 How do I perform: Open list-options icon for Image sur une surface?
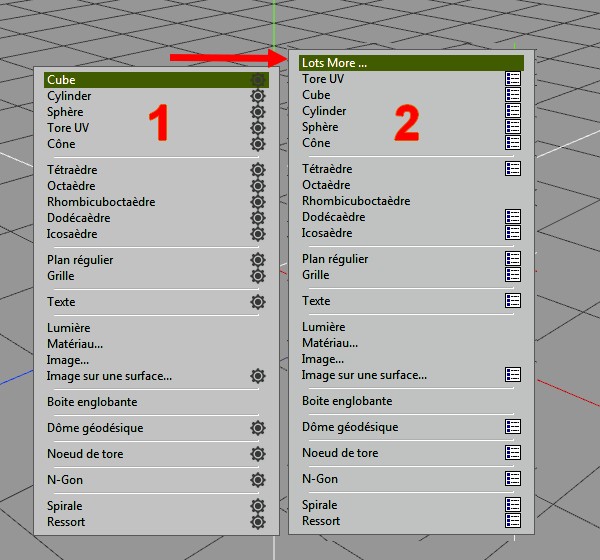tap(513, 375)
